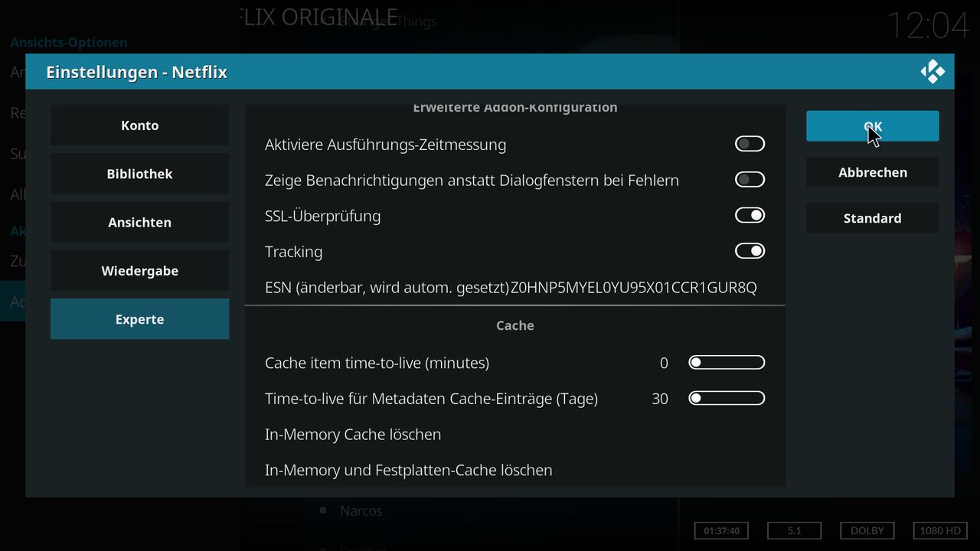This screenshot has height=551, width=980.
Task: Toggle Aktiviere Ausführungs-Zeitmessung switch
Action: click(750, 144)
